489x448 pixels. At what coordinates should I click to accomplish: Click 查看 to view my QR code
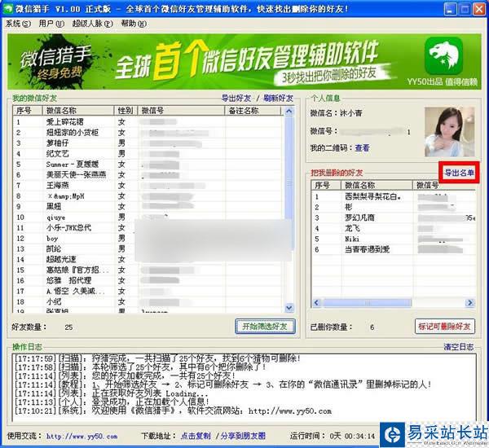pyautogui.click(x=362, y=147)
